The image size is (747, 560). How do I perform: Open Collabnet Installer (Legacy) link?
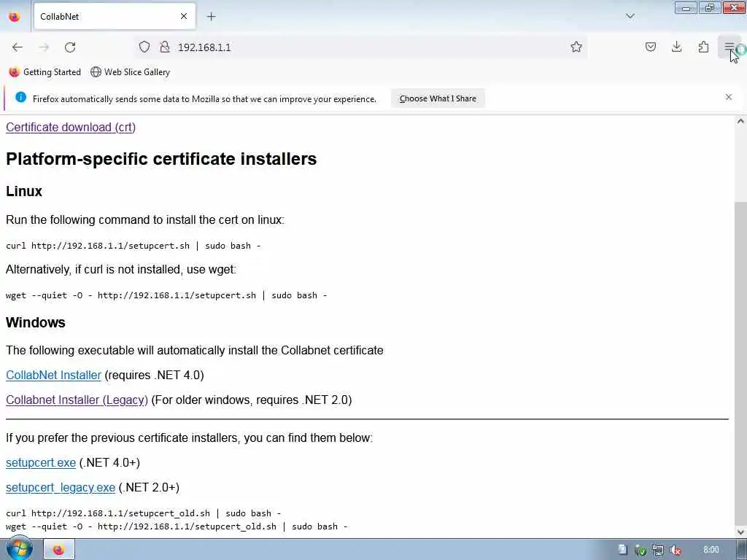tap(77, 400)
